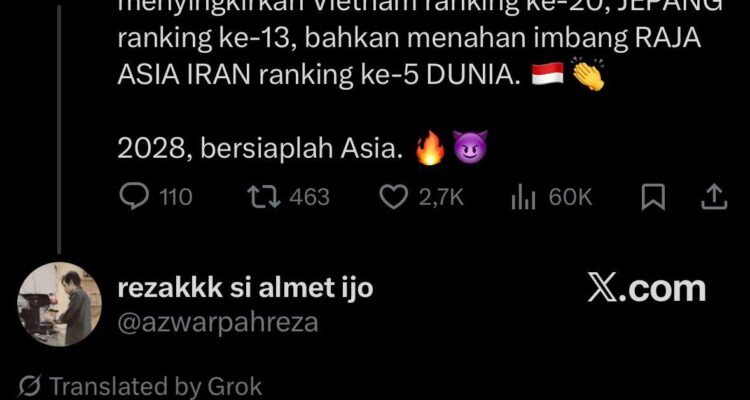The width and height of the screenshot is (750, 400).
Task: Click the share upload icon
Action: point(714,198)
